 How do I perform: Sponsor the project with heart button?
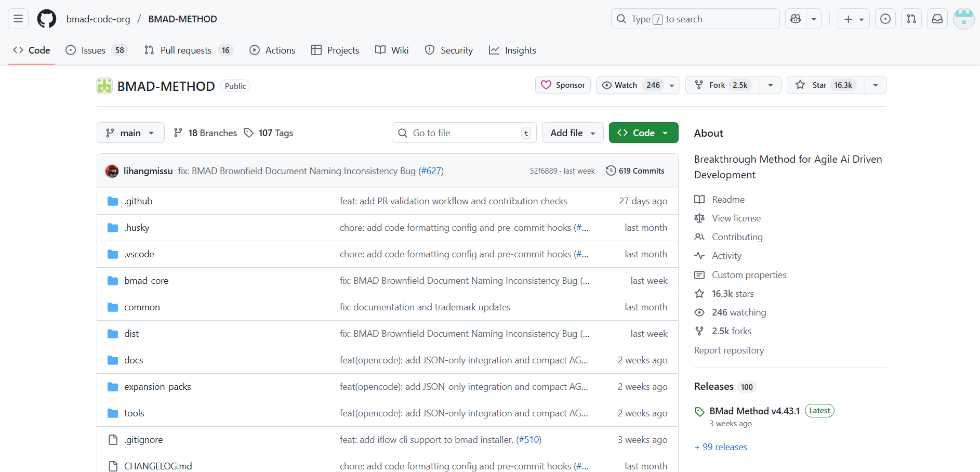point(563,85)
